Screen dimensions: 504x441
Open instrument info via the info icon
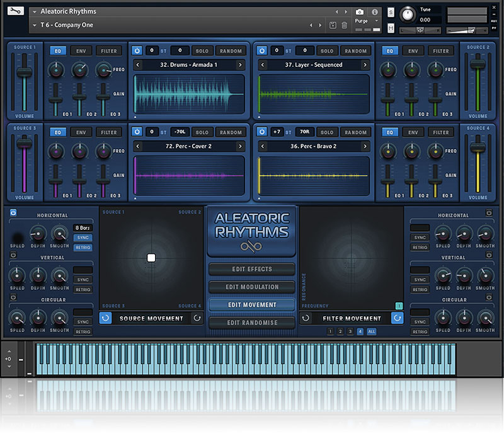[x=375, y=11]
